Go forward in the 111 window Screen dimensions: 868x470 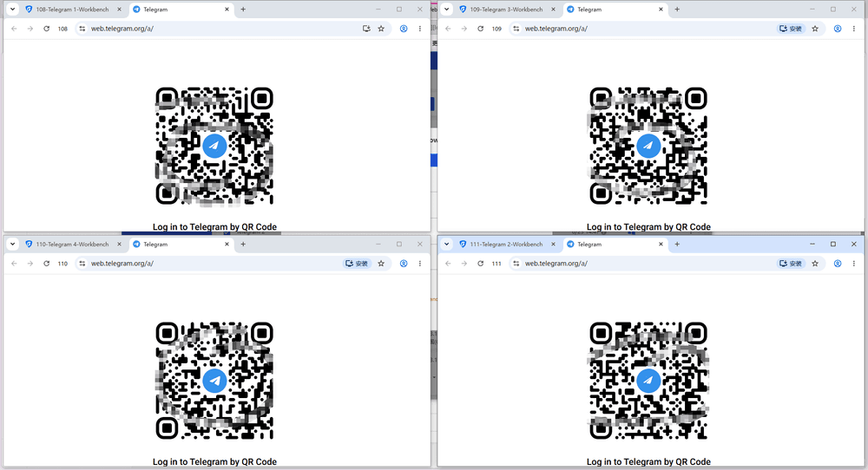pyautogui.click(x=464, y=264)
